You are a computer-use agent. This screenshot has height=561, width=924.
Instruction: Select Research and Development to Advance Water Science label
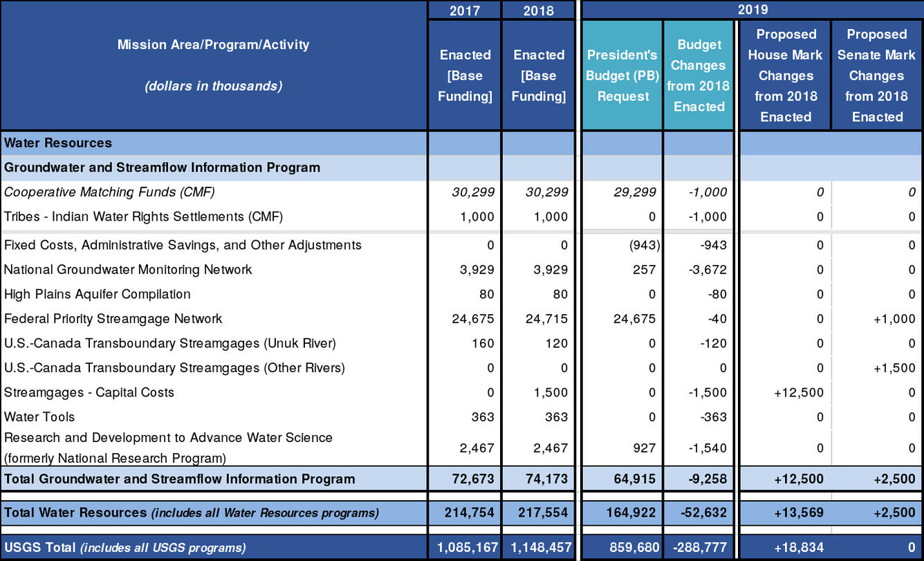click(168, 448)
